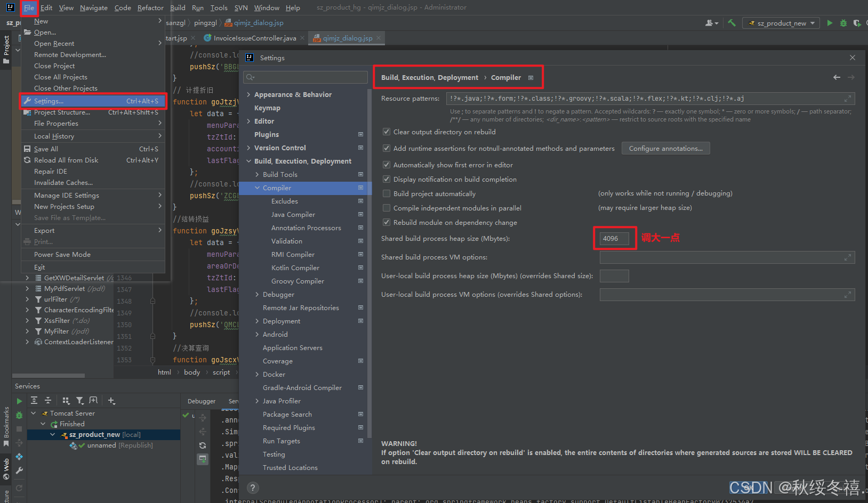Click the Configure annotations button

pos(665,148)
